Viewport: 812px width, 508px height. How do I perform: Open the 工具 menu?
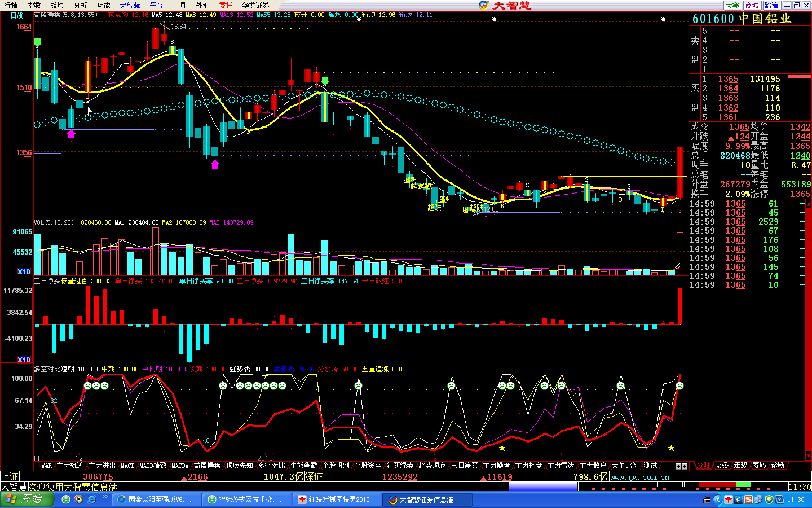click(179, 6)
